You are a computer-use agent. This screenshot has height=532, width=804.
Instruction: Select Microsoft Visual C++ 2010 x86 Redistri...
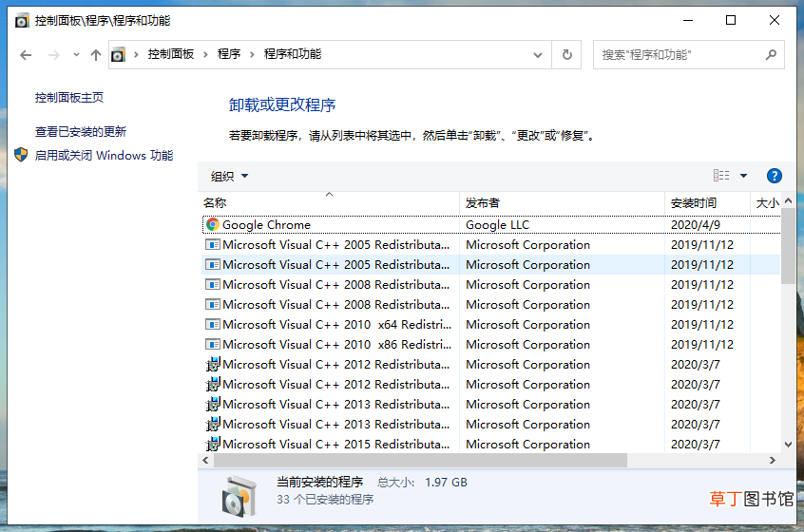click(x=491, y=345)
